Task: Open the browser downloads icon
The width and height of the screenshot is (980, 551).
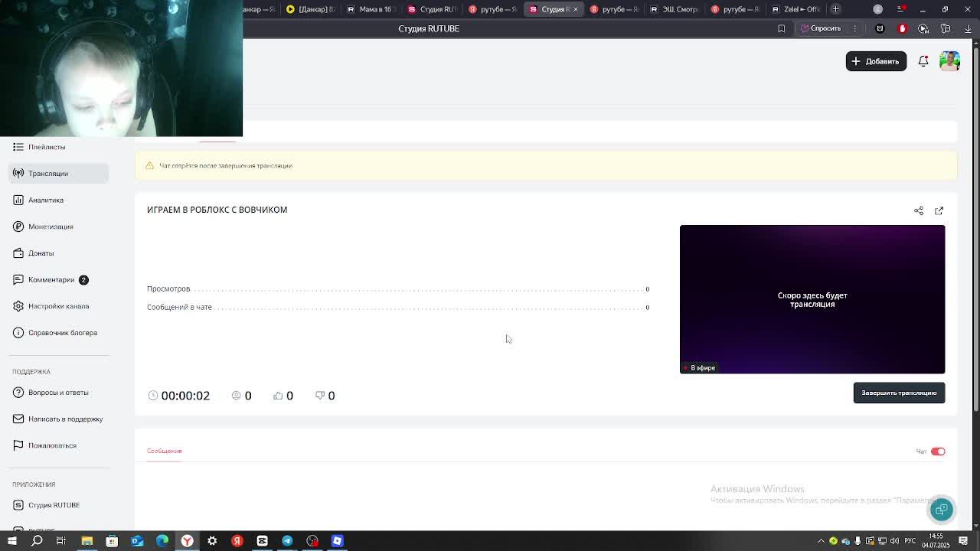Action: 968,28
